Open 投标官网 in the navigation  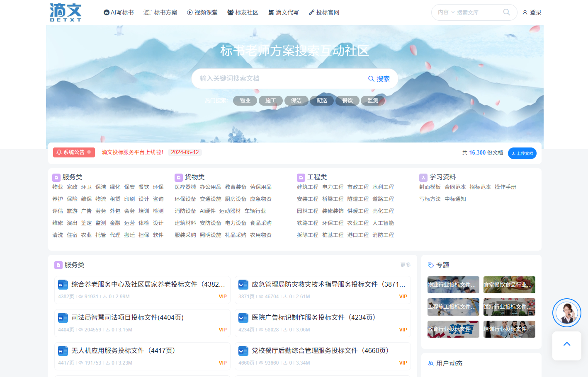(x=324, y=12)
